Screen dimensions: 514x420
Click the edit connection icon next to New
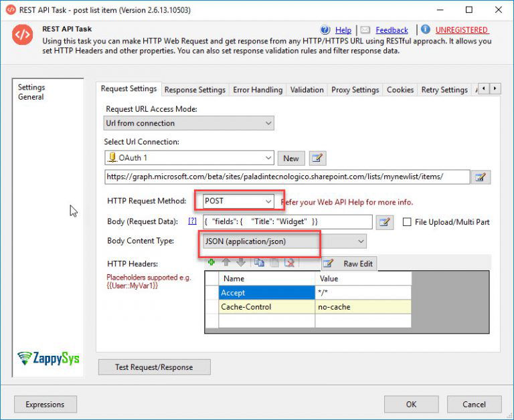[x=317, y=159]
